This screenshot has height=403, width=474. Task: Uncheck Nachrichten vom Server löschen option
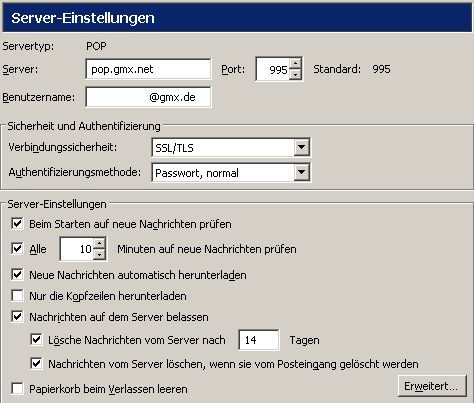click(x=36, y=364)
